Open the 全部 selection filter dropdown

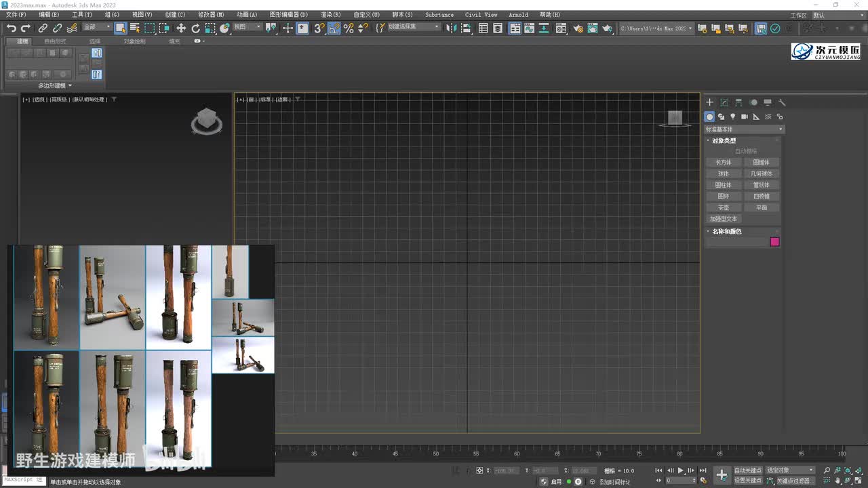point(97,27)
